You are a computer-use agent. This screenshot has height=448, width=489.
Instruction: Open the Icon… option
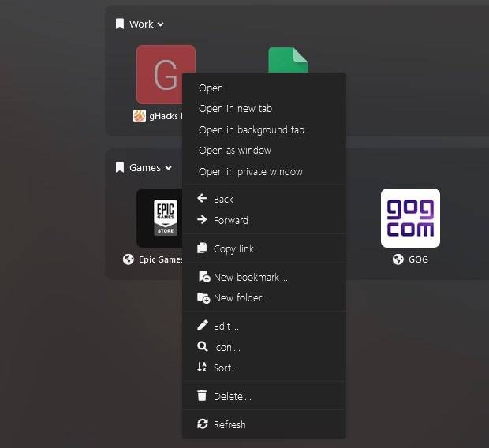(264, 347)
